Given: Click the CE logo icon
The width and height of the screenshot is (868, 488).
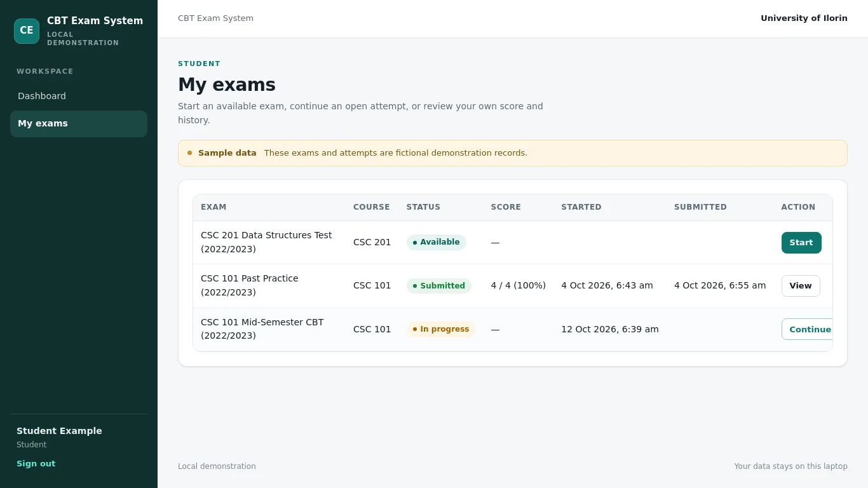Looking at the screenshot, I should pos(27,31).
